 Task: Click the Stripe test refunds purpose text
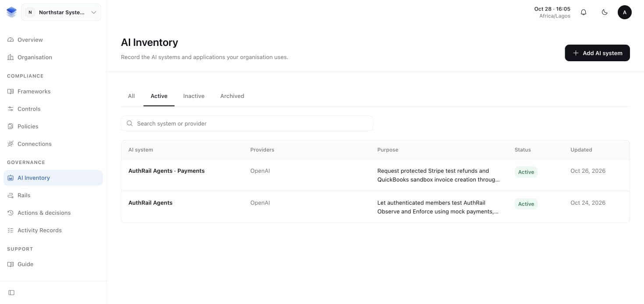(439, 175)
